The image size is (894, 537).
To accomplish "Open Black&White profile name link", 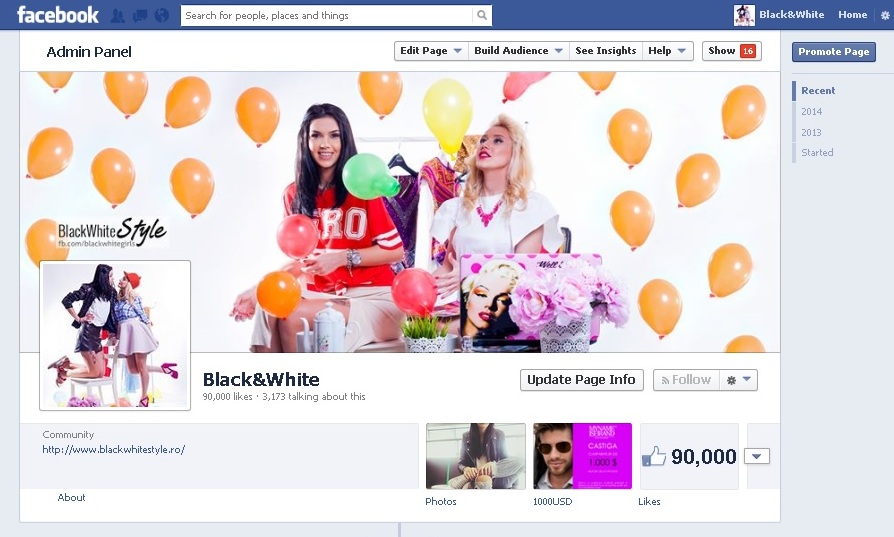I will (x=791, y=15).
